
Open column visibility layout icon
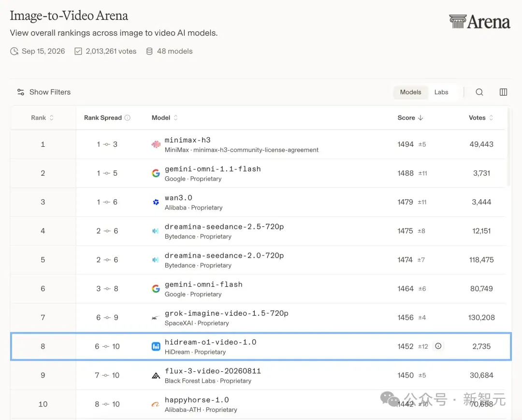pyautogui.click(x=503, y=92)
